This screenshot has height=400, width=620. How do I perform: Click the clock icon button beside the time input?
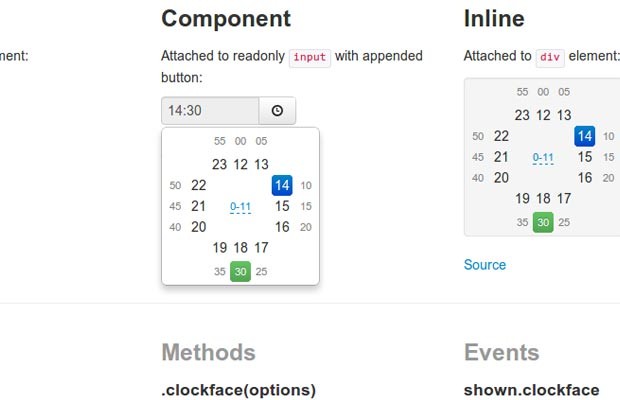pos(277,111)
